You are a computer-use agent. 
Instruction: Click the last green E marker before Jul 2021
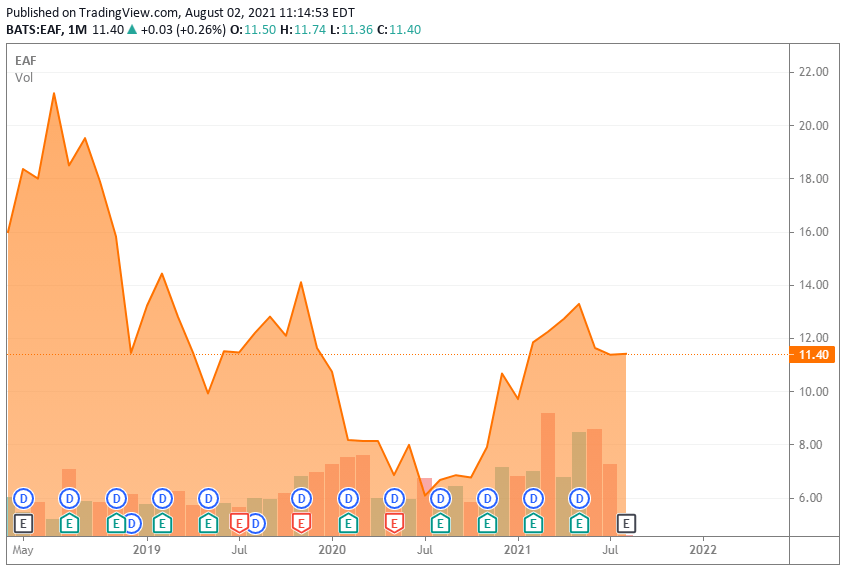[x=579, y=523]
